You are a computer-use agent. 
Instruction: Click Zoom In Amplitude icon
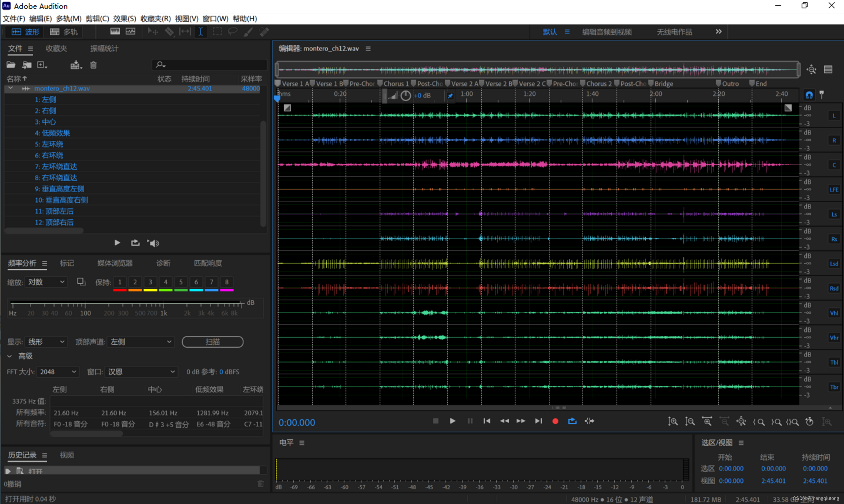(x=673, y=421)
